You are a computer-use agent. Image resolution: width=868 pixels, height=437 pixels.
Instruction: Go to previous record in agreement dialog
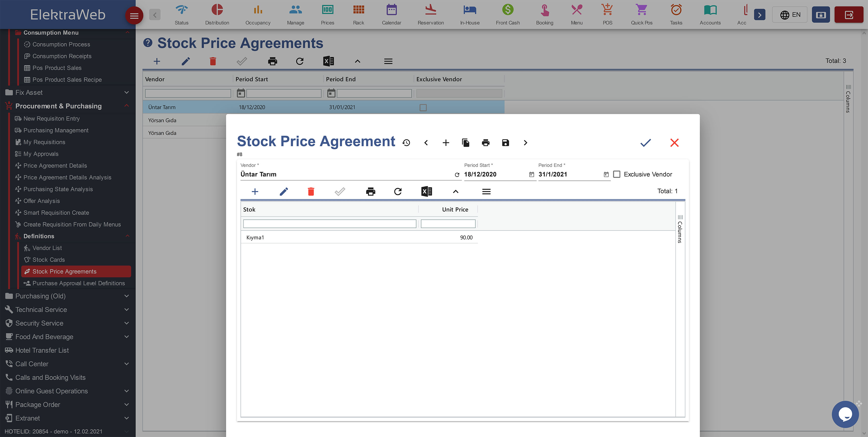point(426,143)
